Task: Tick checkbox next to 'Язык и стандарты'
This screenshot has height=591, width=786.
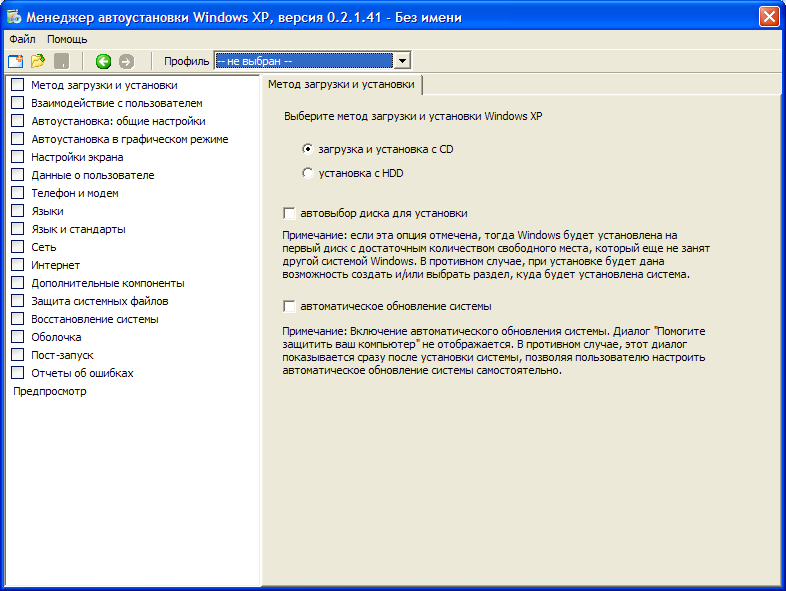Action: coord(18,229)
